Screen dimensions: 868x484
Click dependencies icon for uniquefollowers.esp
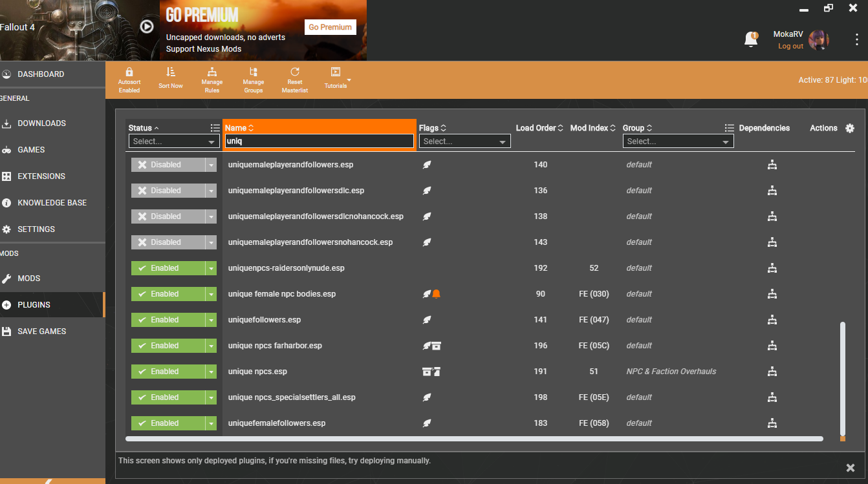(772, 320)
